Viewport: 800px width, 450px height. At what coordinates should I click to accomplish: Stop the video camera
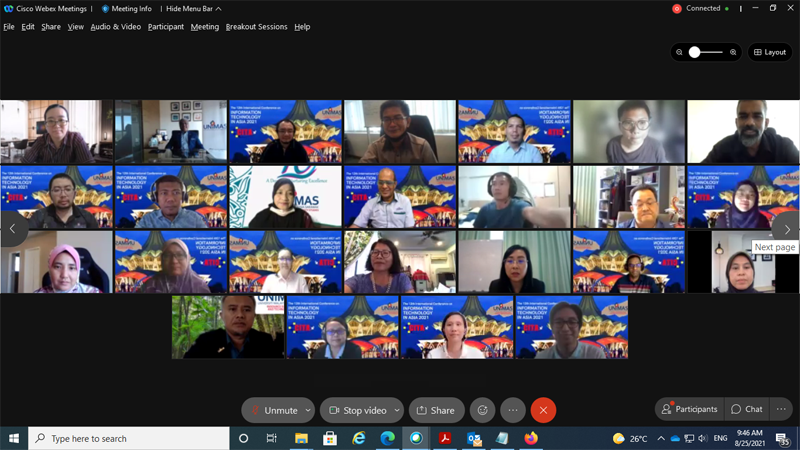pos(357,410)
